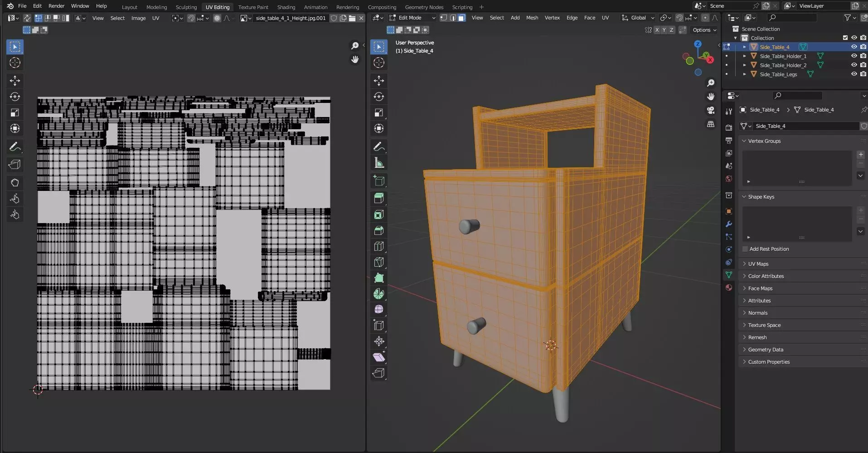Open the Face menu in viewport header

pos(590,18)
